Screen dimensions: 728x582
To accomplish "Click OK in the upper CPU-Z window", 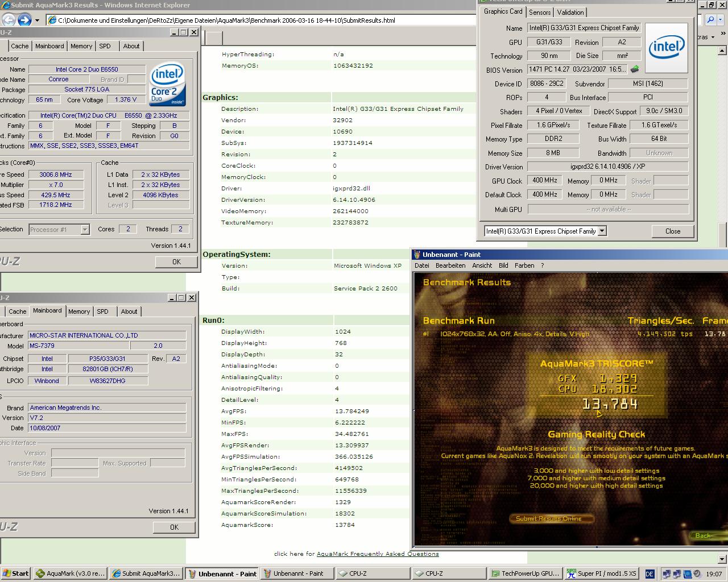I will click(x=176, y=261).
